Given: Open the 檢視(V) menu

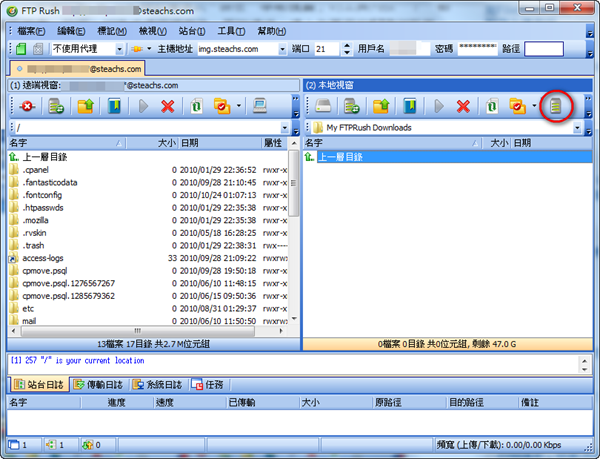Looking at the screenshot, I should 153,31.
